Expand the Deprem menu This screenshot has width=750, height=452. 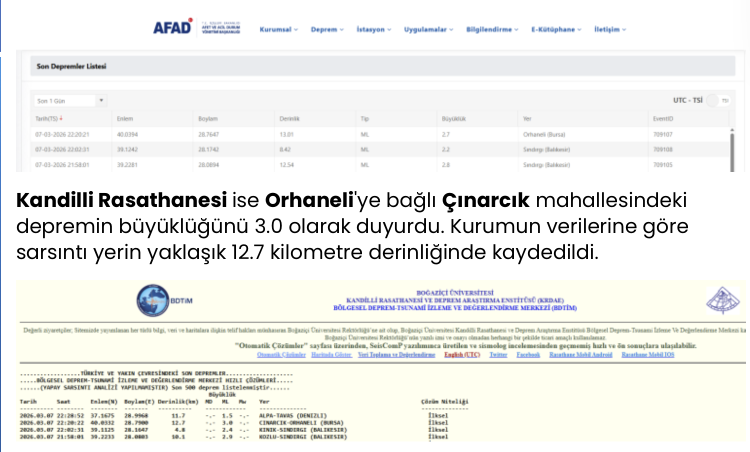click(x=326, y=29)
